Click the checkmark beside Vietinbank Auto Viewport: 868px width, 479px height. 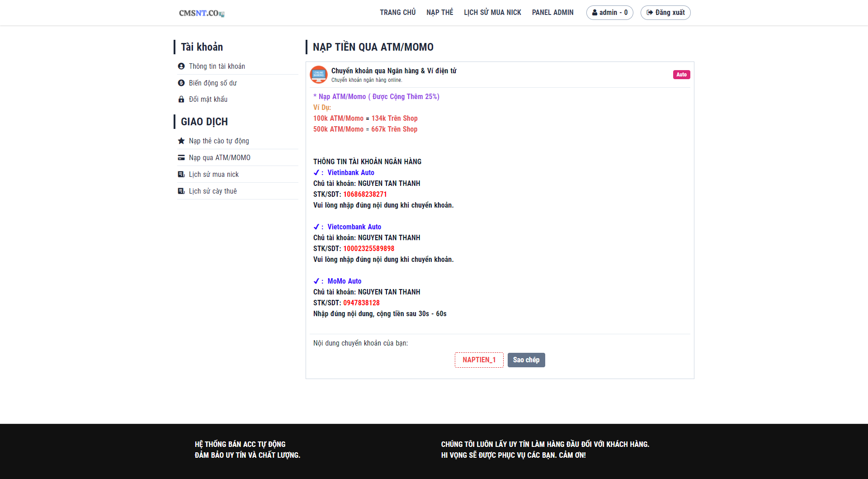(x=316, y=173)
